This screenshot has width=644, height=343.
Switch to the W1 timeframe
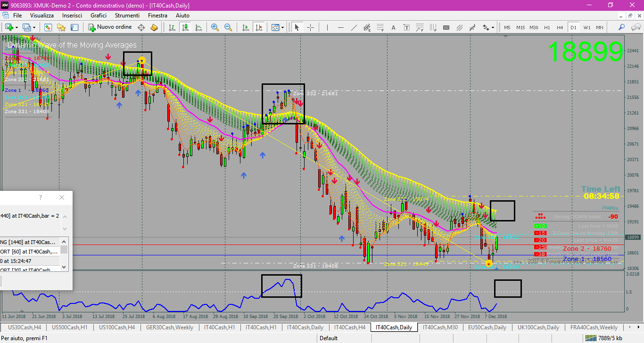point(586,27)
